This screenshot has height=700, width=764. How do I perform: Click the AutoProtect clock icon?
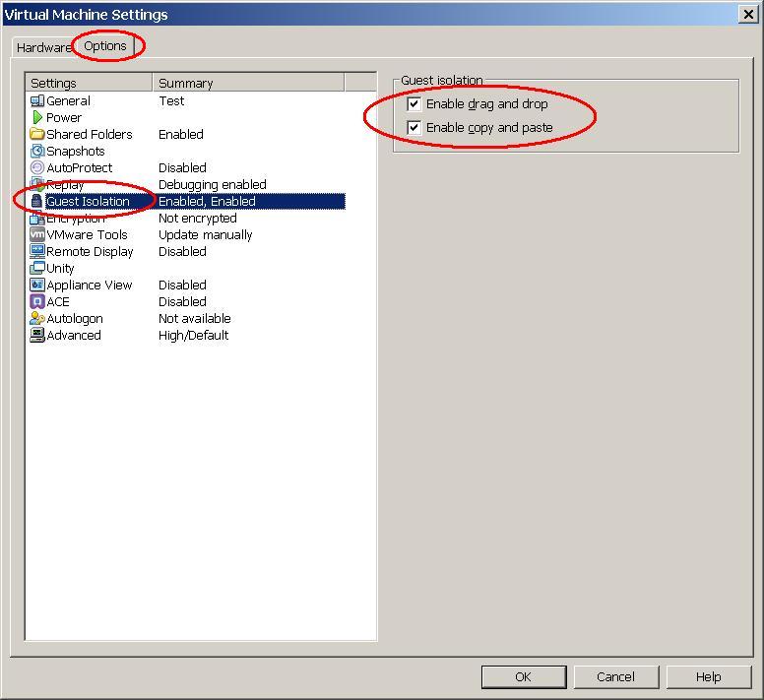click(37, 167)
